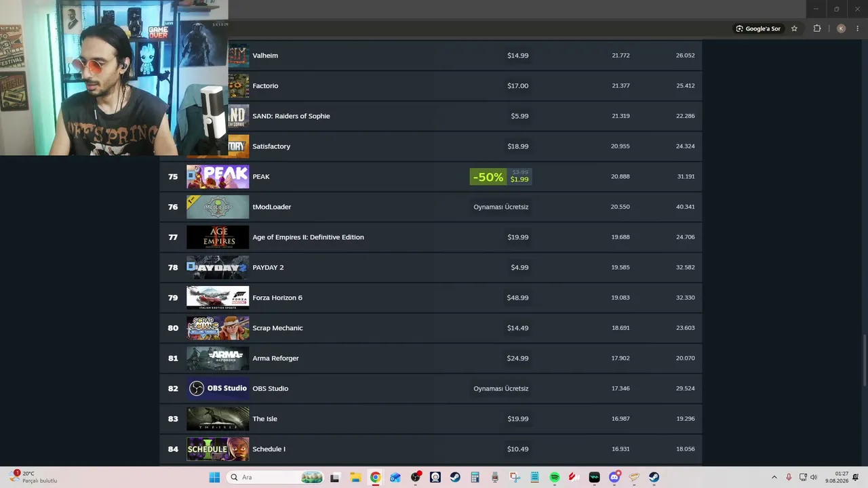868x488 pixels.
Task: Open Task View in the taskbar
Action: (x=334, y=477)
